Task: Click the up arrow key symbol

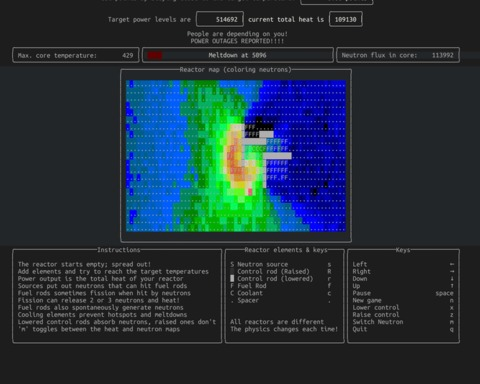Action: tap(452, 286)
